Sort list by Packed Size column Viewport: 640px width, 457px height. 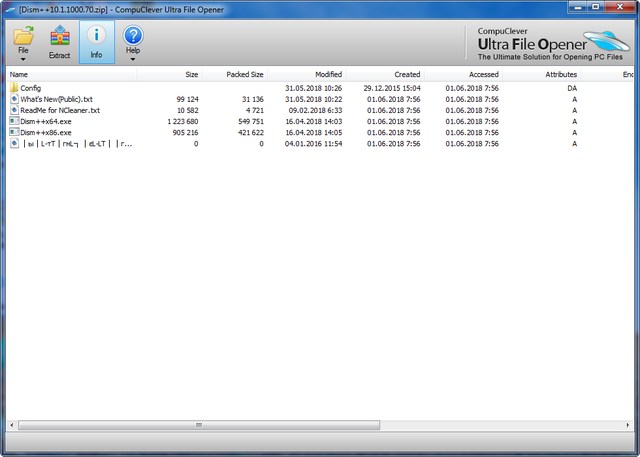[244, 74]
